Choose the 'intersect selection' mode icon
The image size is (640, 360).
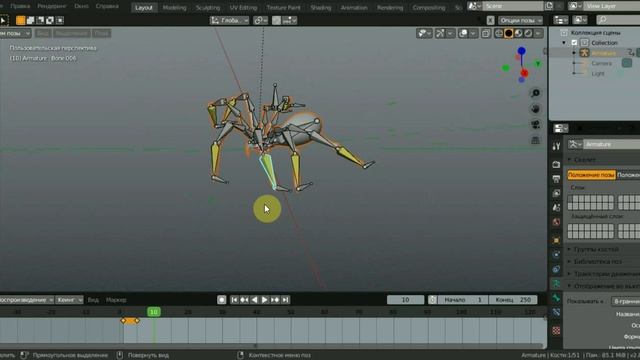coord(60,20)
